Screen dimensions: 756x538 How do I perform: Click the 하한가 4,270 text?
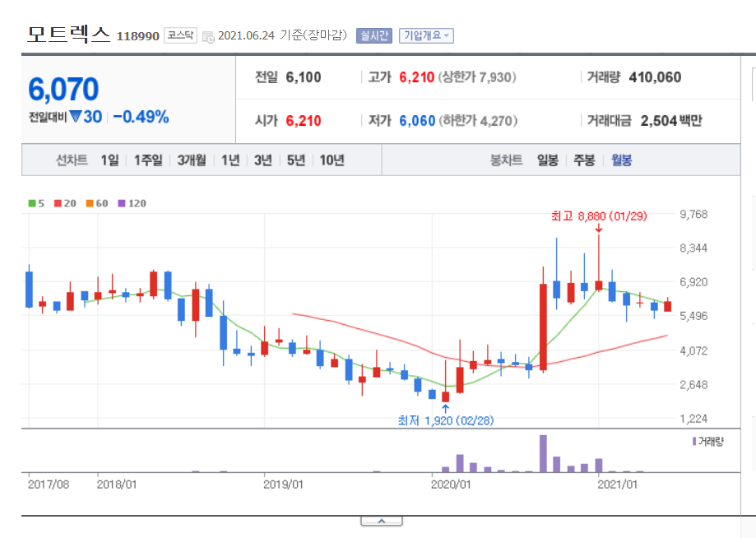click(x=478, y=121)
